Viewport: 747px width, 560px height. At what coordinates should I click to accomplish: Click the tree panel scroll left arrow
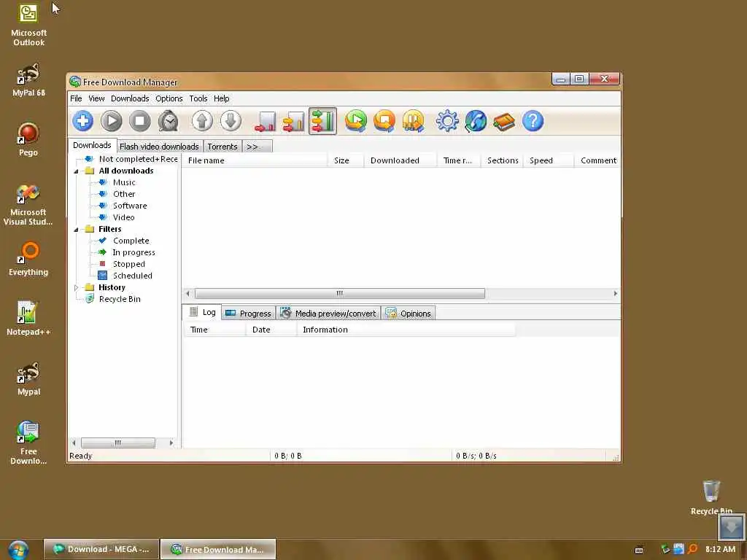(74, 443)
